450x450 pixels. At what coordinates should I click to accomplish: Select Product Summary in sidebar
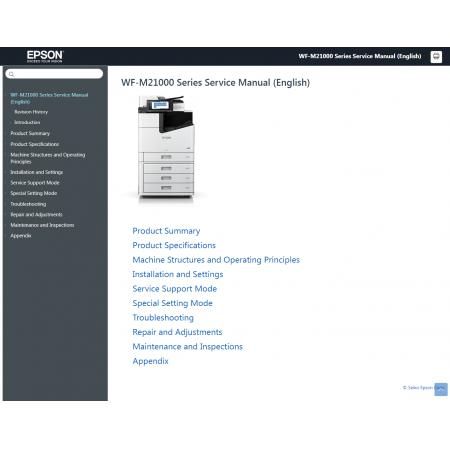(x=30, y=133)
